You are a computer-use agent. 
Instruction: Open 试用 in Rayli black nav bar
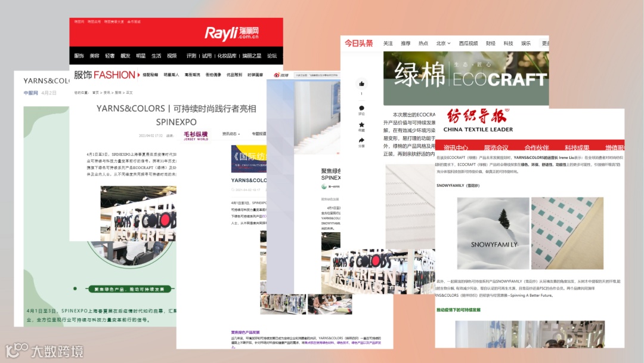pyautogui.click(x=206, y=56)
